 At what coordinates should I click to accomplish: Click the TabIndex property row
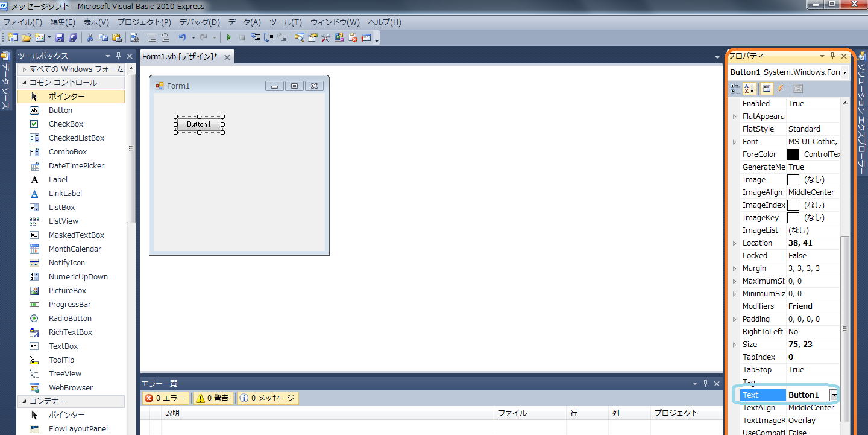pos(790,357)
